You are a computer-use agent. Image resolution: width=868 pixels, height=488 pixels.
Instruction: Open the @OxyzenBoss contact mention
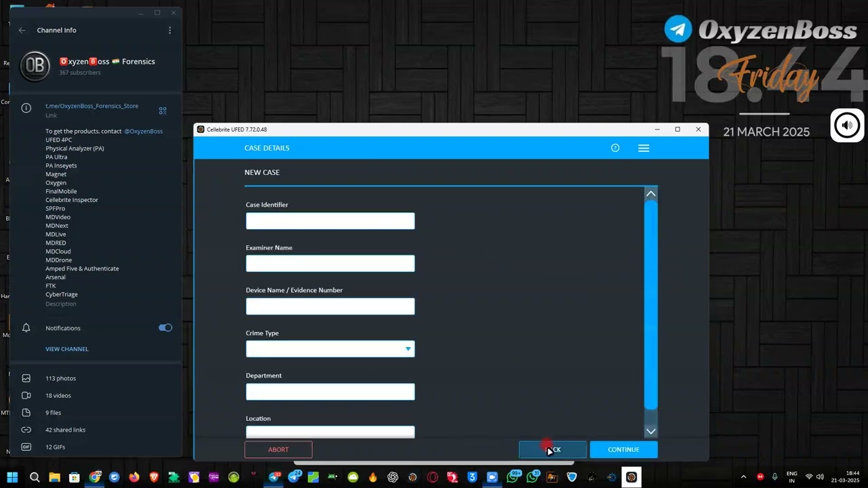143,131
